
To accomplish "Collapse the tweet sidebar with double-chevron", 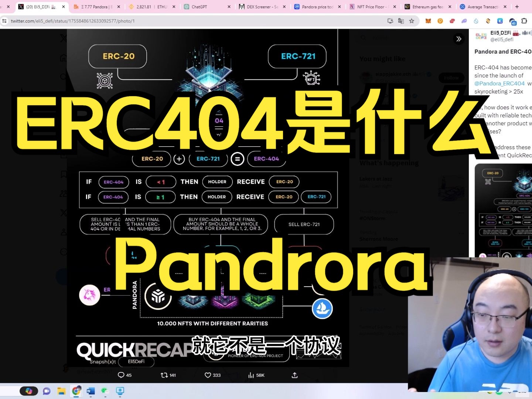I will pos(459,39).
